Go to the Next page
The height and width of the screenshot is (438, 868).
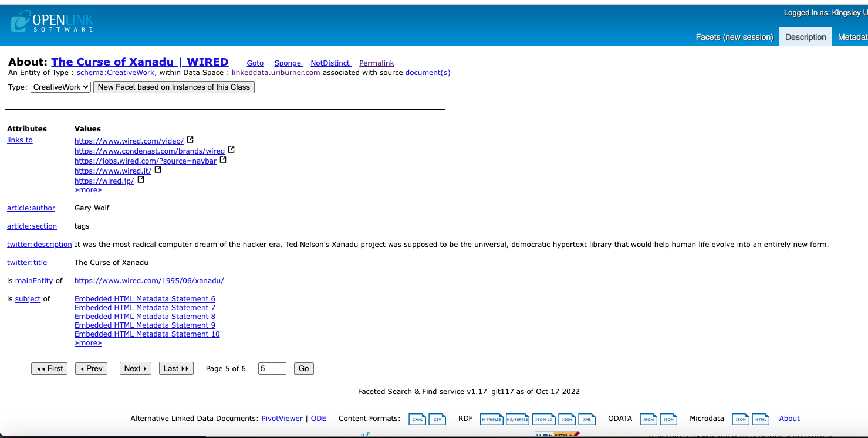(136, 368)
